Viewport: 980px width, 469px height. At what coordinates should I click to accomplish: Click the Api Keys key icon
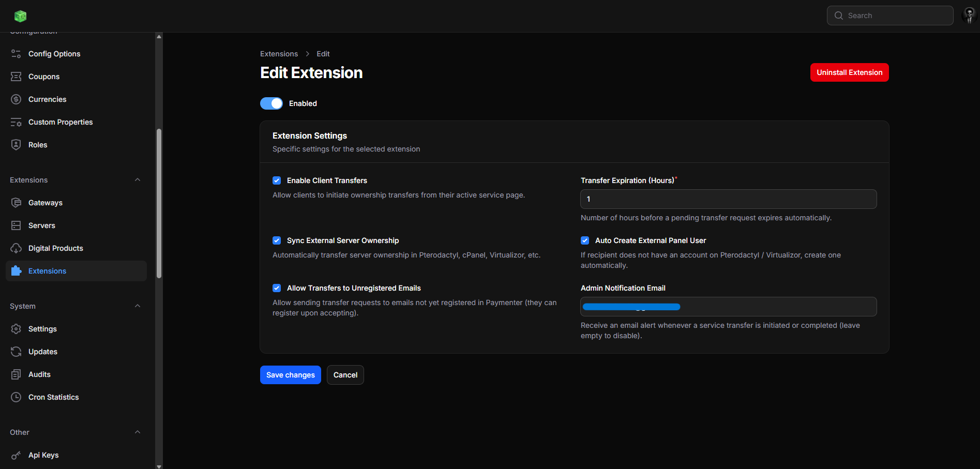16,455
